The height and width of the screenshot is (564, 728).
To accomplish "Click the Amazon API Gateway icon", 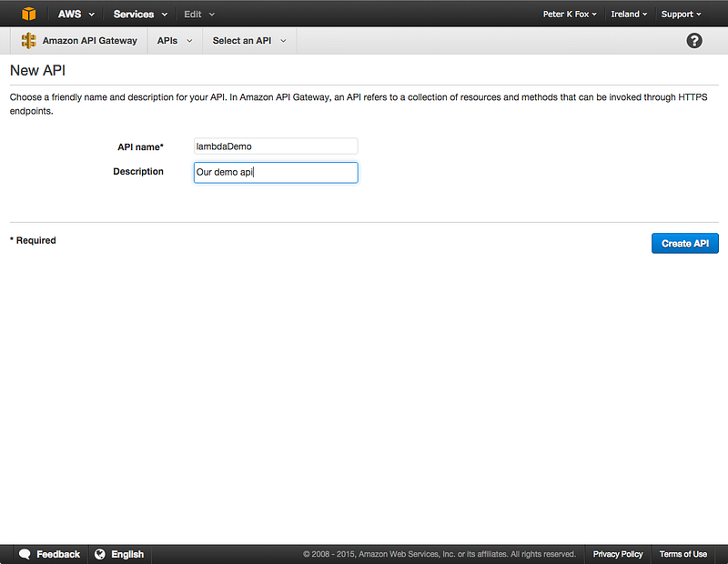I will pos(29,41).
